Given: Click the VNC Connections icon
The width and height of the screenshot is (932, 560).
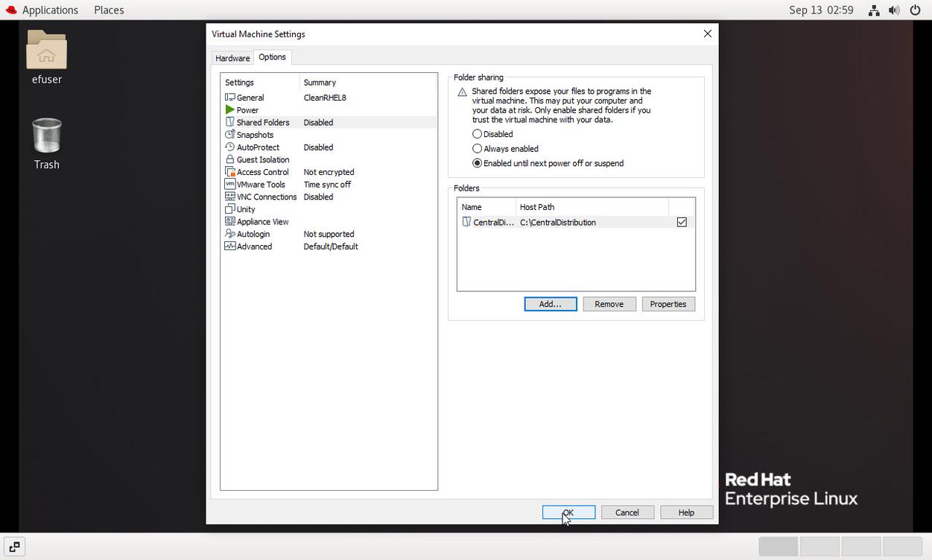Looking at the screenshot, I should point(230,197).
